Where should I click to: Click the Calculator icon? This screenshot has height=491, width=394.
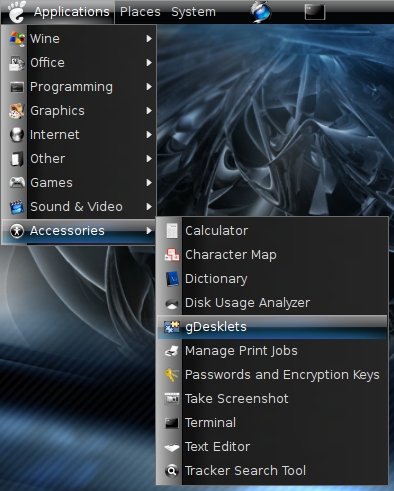(172, 231)
